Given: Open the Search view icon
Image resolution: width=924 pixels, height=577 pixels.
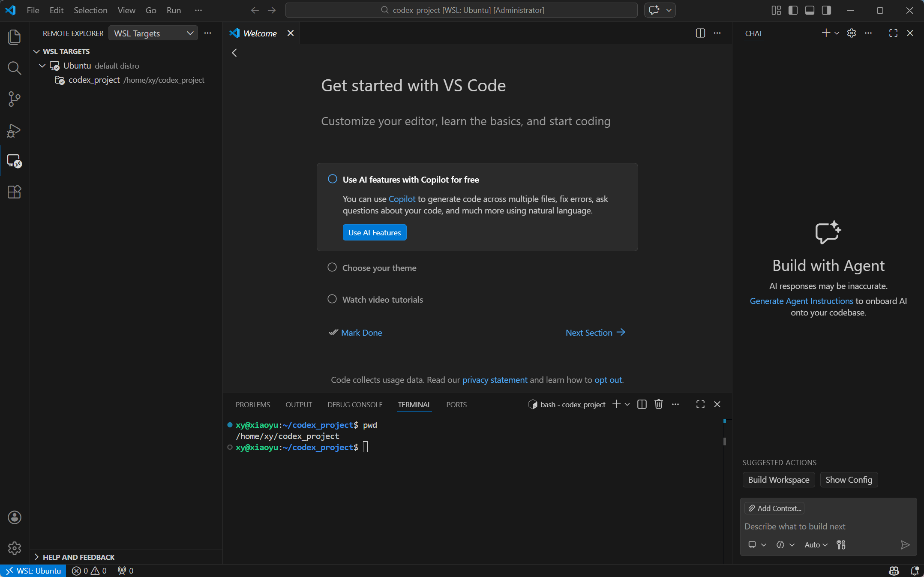Looking at the screenshot, I should click(x=14, y=68).
